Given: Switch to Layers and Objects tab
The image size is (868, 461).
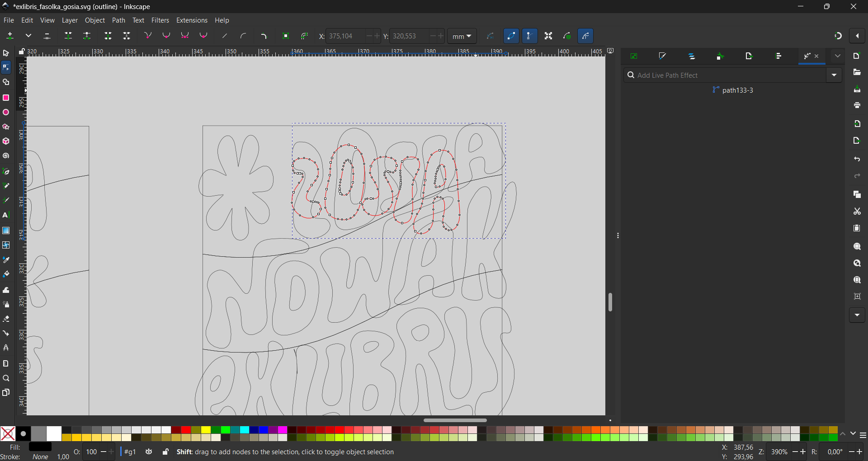Looking at the screenshot, I should click(692, 56).
